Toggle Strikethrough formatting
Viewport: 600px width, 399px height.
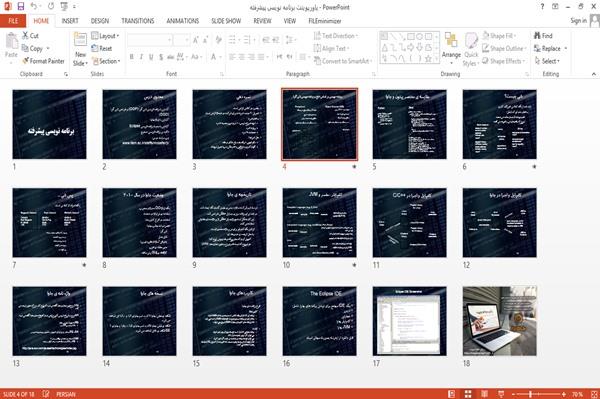[x=171, y=57]
